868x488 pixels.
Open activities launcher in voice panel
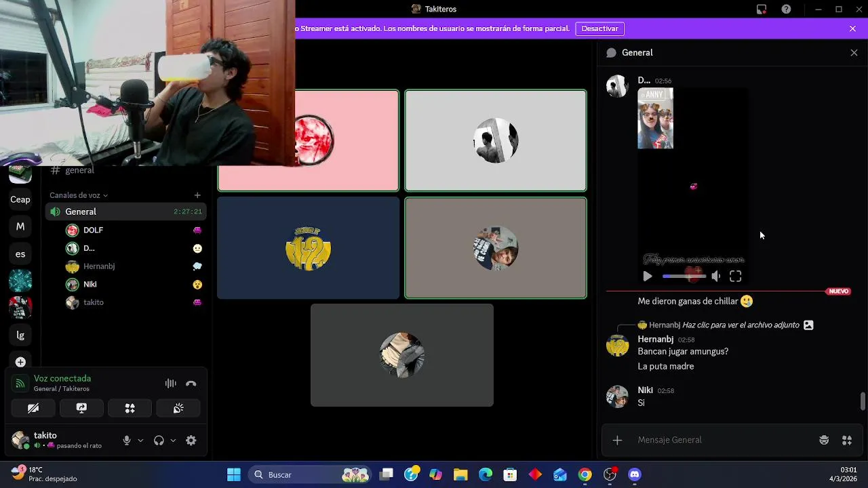pos(130,408)
